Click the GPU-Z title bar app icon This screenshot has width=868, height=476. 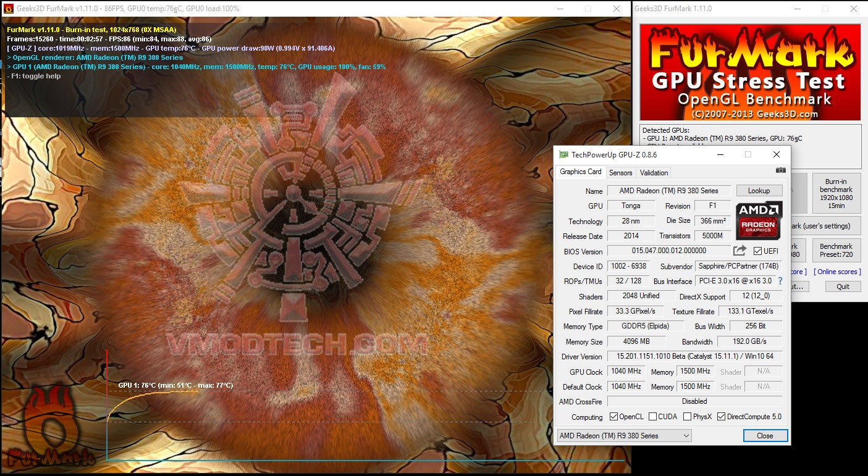[x=563, y=154]
